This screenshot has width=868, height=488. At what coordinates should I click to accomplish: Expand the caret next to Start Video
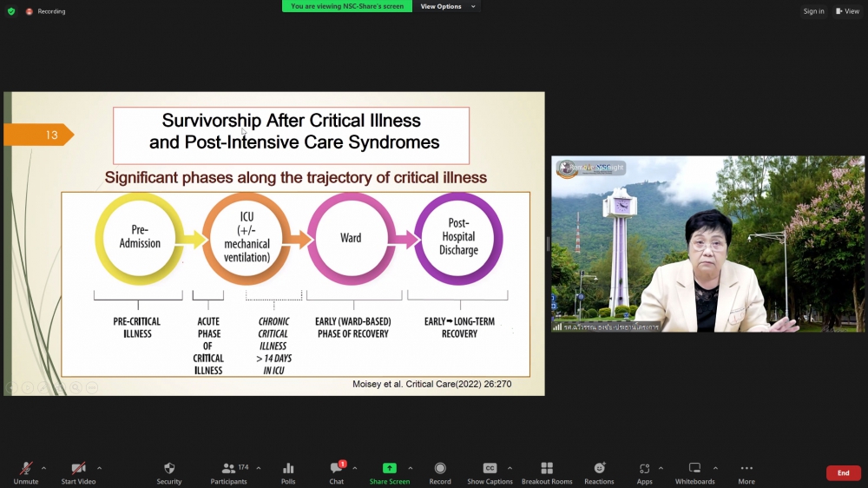pos(99,468)
